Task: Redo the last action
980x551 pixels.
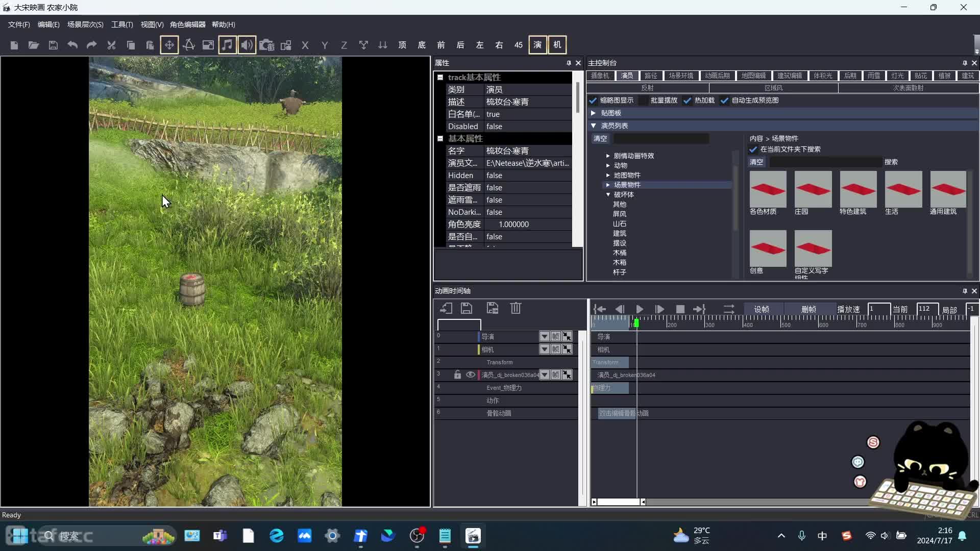Action: (92, 45)
